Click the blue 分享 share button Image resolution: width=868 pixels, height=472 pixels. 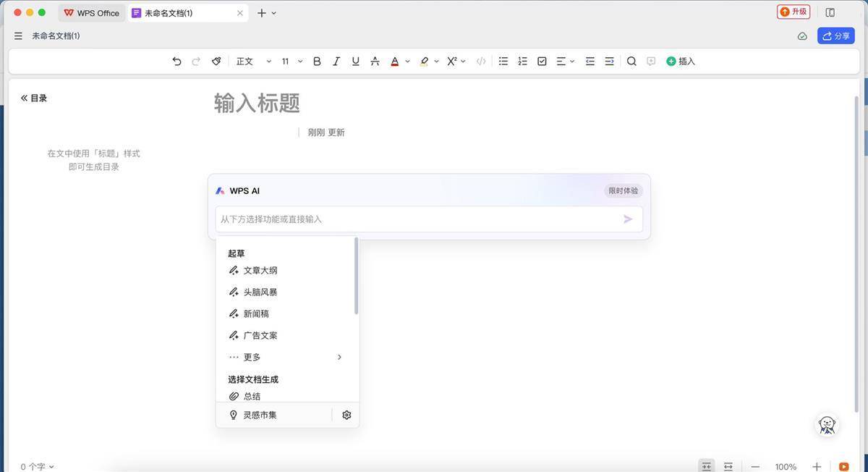835,35
